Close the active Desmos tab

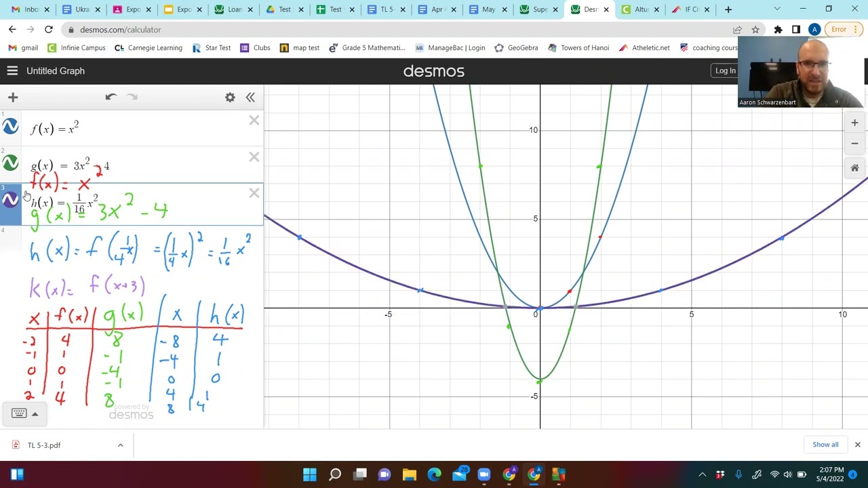(x=606, y=9)
